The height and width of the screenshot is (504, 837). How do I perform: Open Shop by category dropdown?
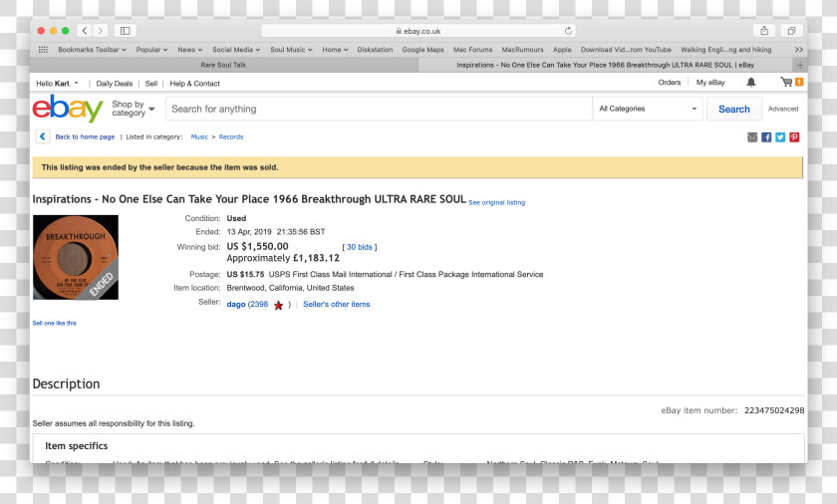133,109
